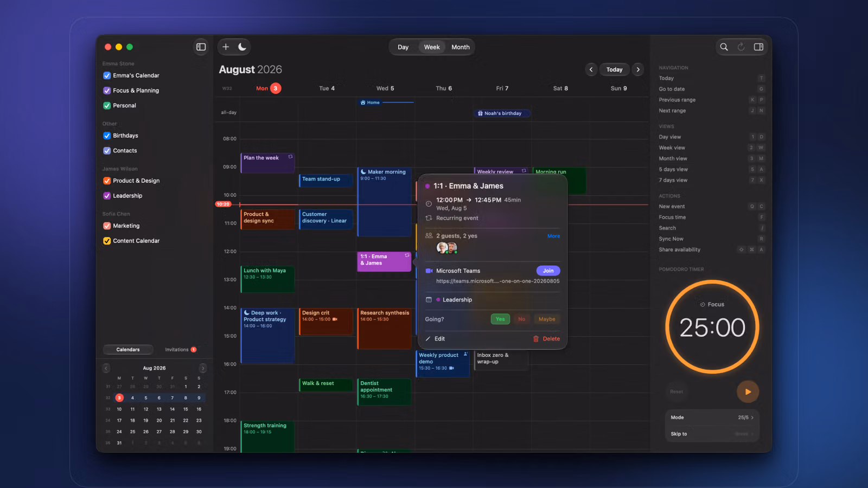Open the Dentist appointment event

384,391
